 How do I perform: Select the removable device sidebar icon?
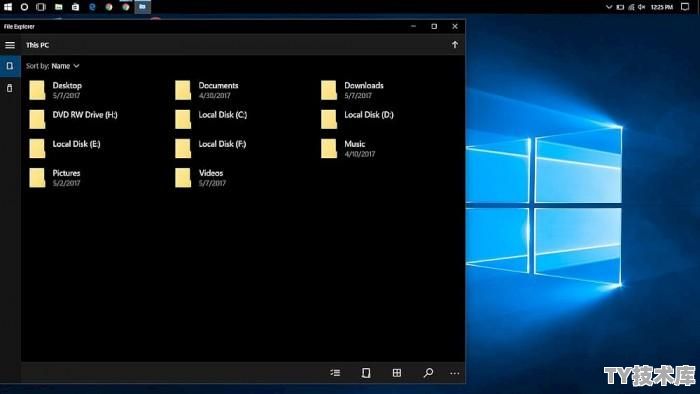tap(9, 88)
